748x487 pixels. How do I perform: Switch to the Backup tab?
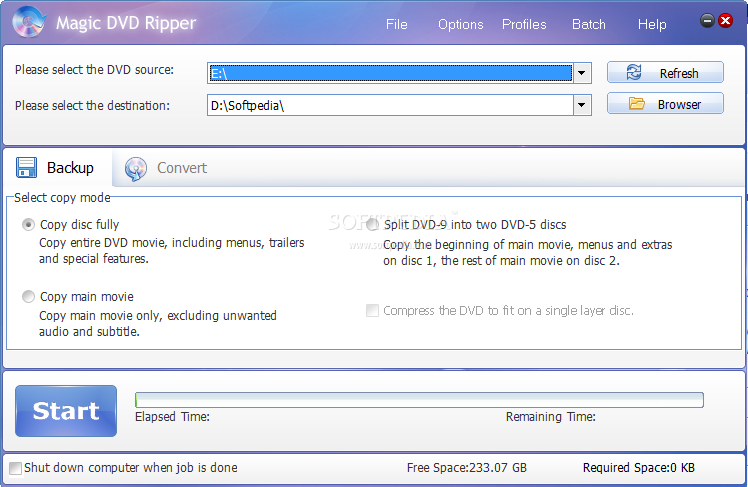coord(57,168)
